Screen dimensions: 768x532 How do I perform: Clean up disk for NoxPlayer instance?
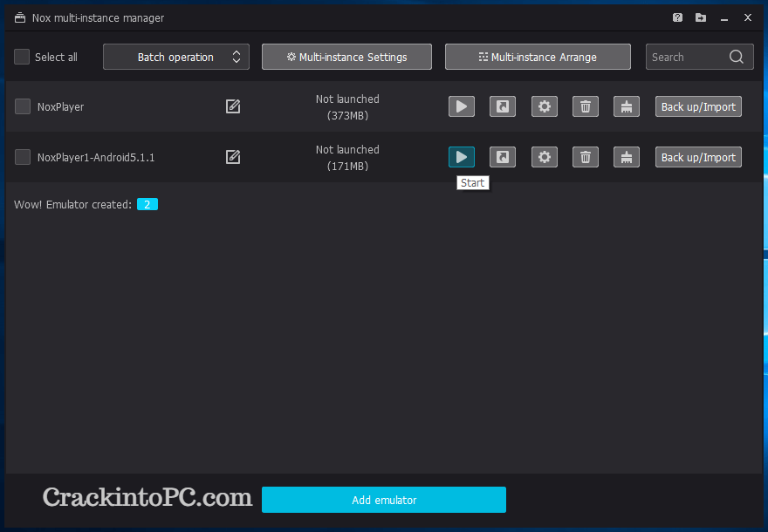627,106
